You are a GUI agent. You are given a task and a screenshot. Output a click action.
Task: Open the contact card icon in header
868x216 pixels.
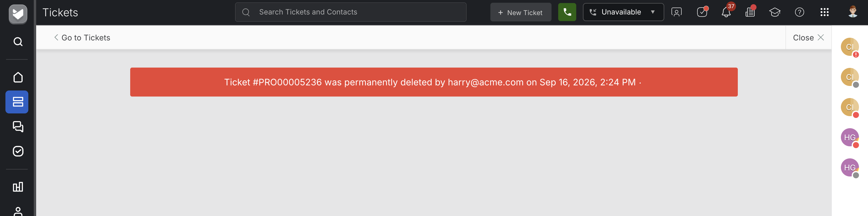click(676, 12)
